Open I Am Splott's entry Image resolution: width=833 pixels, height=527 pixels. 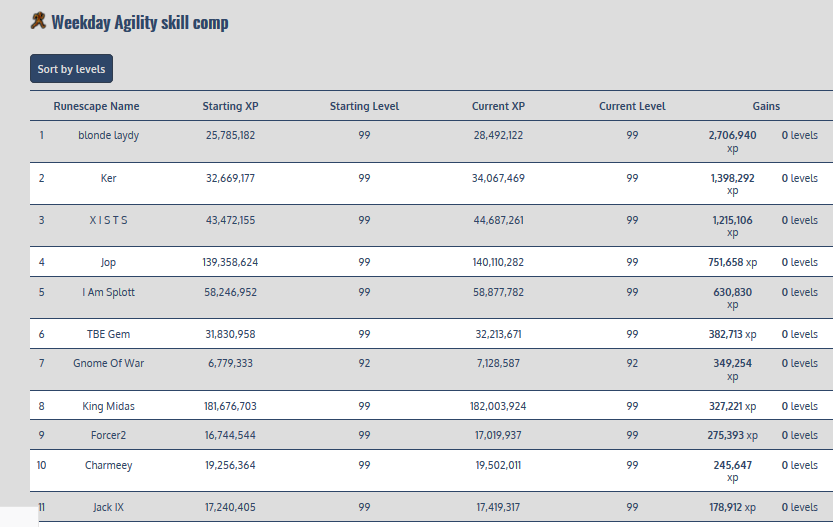tap(108, 292)
